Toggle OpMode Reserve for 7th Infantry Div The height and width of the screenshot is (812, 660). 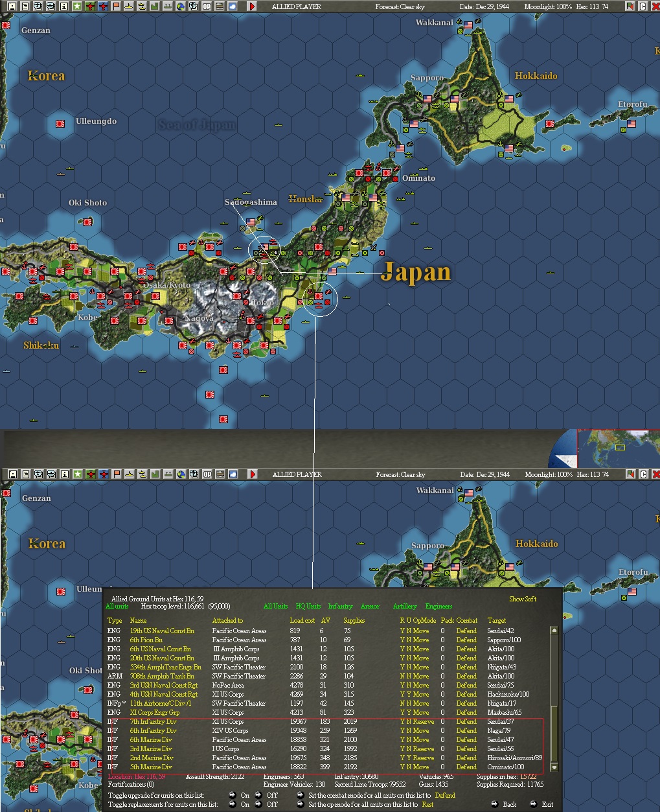click(x=424, y=721)
